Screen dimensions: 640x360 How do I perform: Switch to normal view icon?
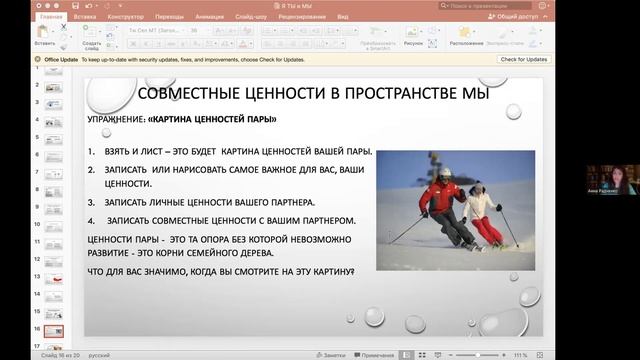click(406, 355)
